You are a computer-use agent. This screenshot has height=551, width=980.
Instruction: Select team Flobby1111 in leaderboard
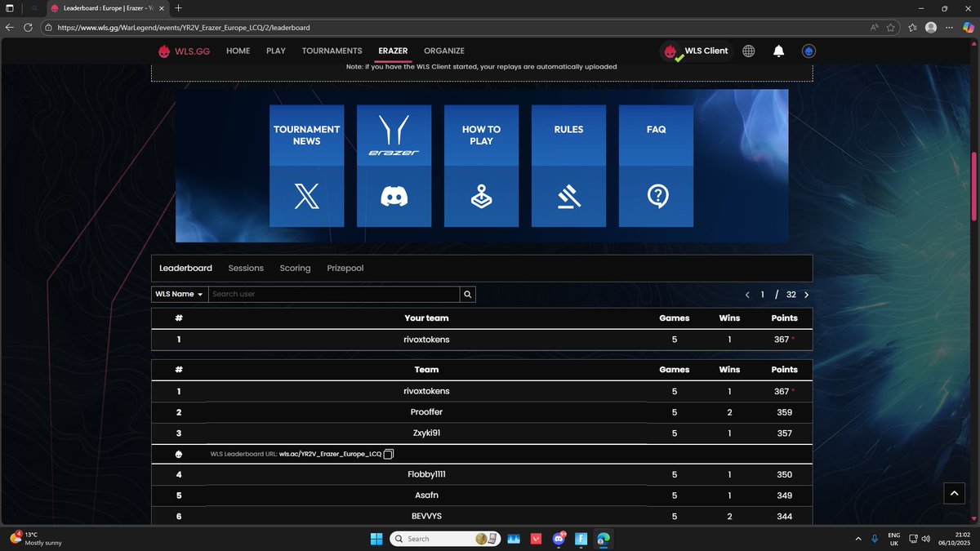pyautogui.click(x=426, y=474)
